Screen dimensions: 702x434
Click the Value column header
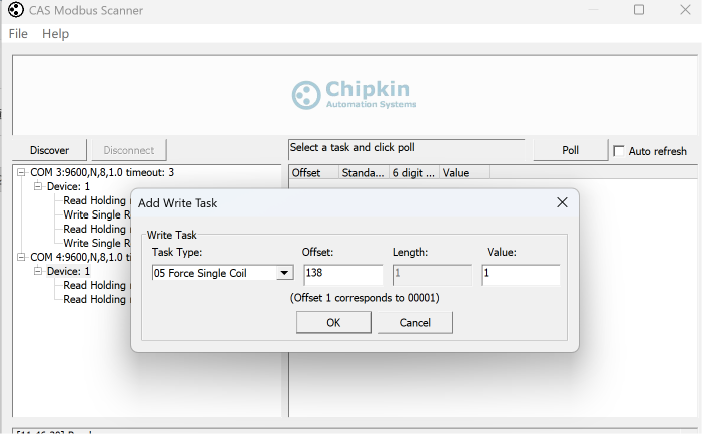pyautogui.click(x=464, y=172)
